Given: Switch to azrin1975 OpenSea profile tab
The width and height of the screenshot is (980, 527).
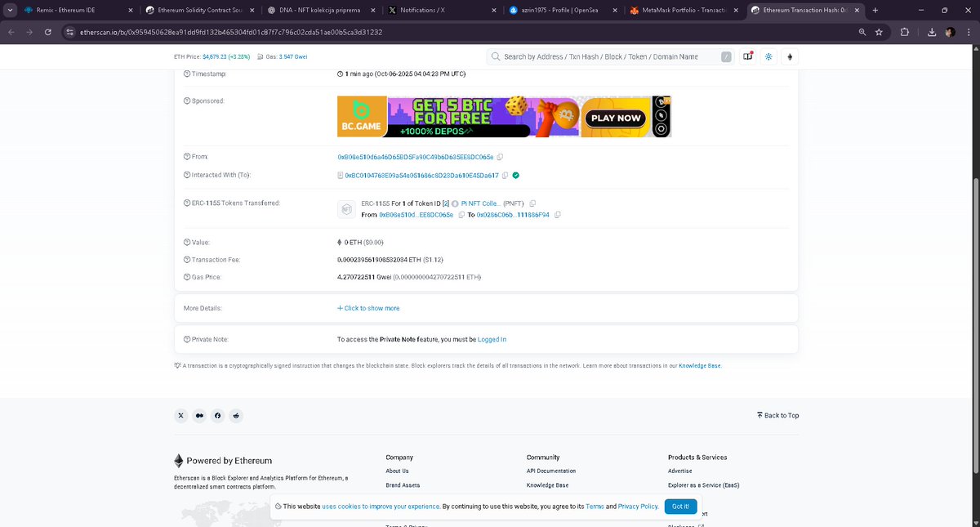Looking at the screenshot, I should pyautogui.click(x=563, y=10).
